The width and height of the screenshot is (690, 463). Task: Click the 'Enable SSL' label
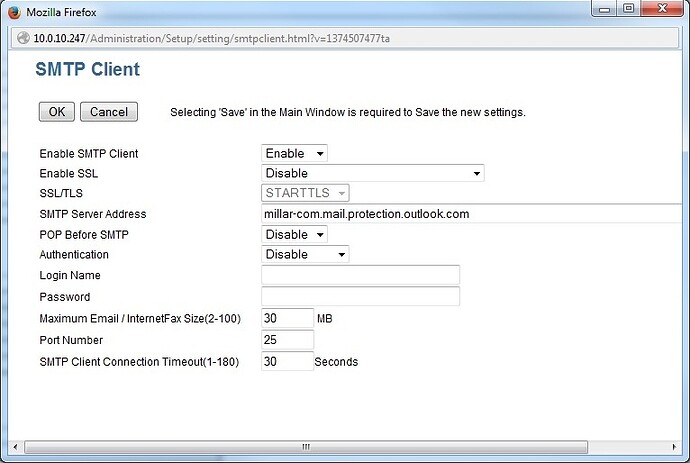[69, 173]
